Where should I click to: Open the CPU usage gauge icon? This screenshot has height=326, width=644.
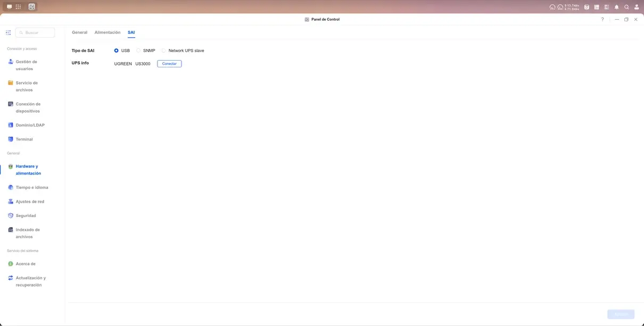pyautogui.click(x=552, y=7)
